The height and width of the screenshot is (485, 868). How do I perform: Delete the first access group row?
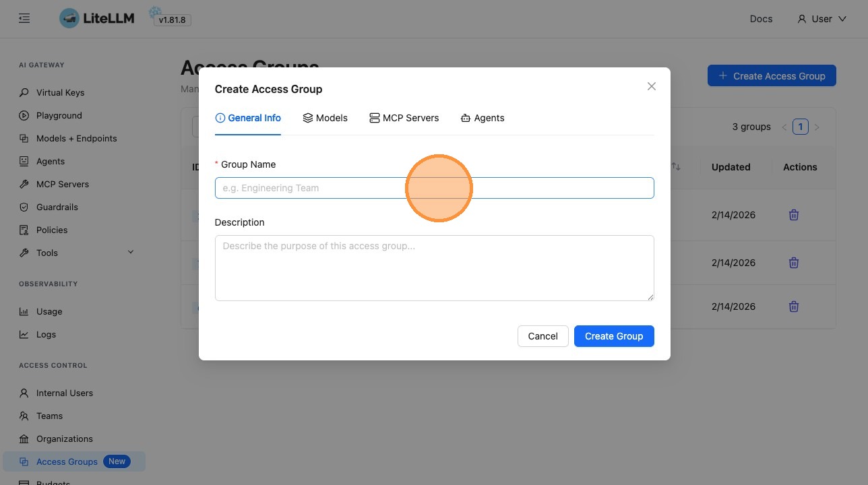[794, 215]
